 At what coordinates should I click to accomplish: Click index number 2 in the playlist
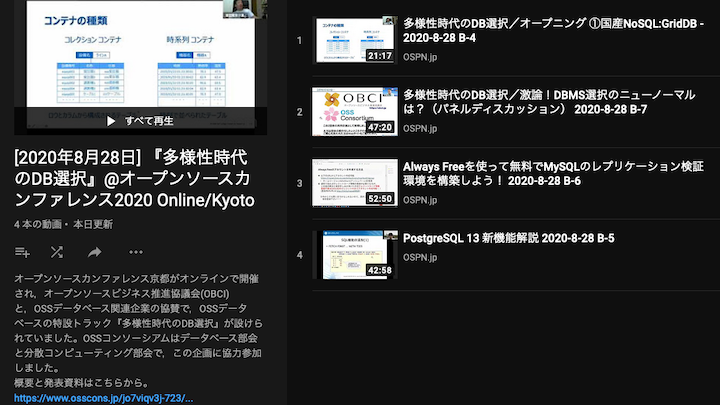click(x=299, y=112)
